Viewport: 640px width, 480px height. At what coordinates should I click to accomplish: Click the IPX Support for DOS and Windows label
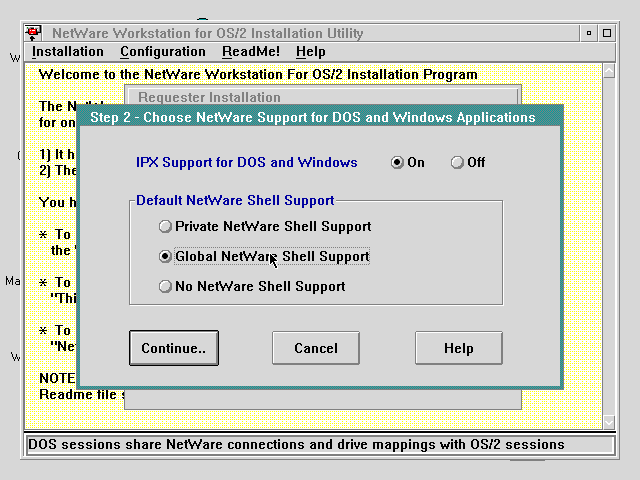tap(247, 162)
